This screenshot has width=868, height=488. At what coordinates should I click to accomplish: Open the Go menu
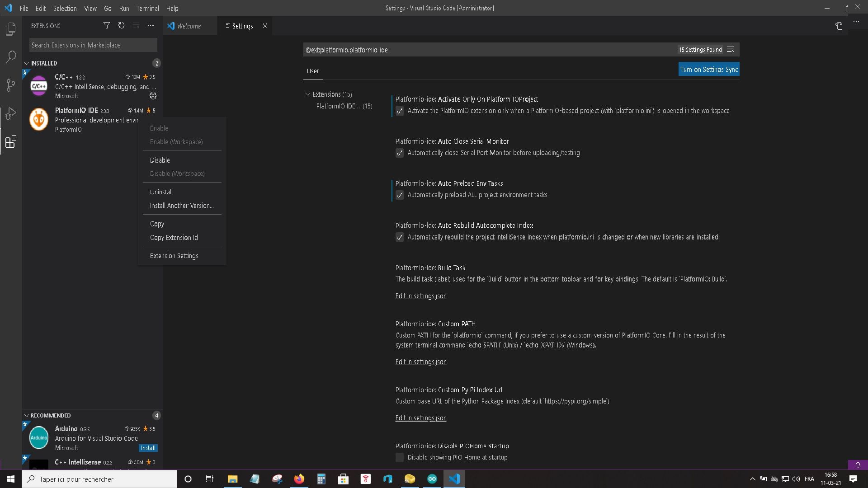click(x=108, y=8)
